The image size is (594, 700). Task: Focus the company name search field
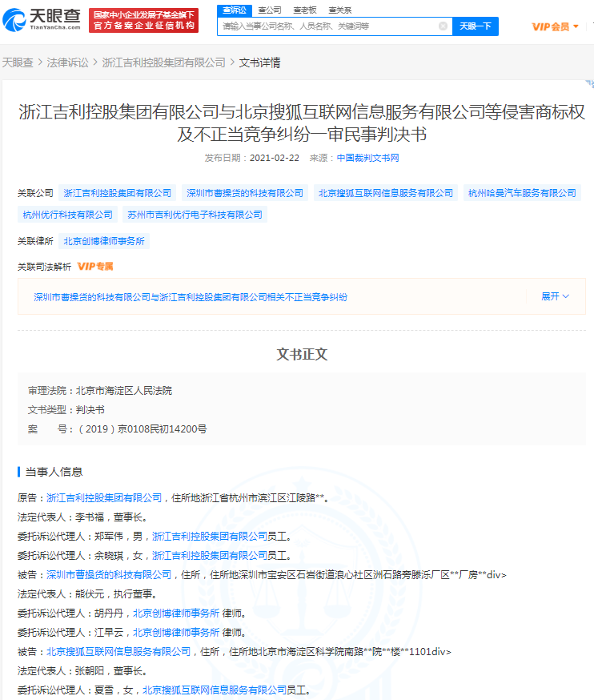pos(328,26)
